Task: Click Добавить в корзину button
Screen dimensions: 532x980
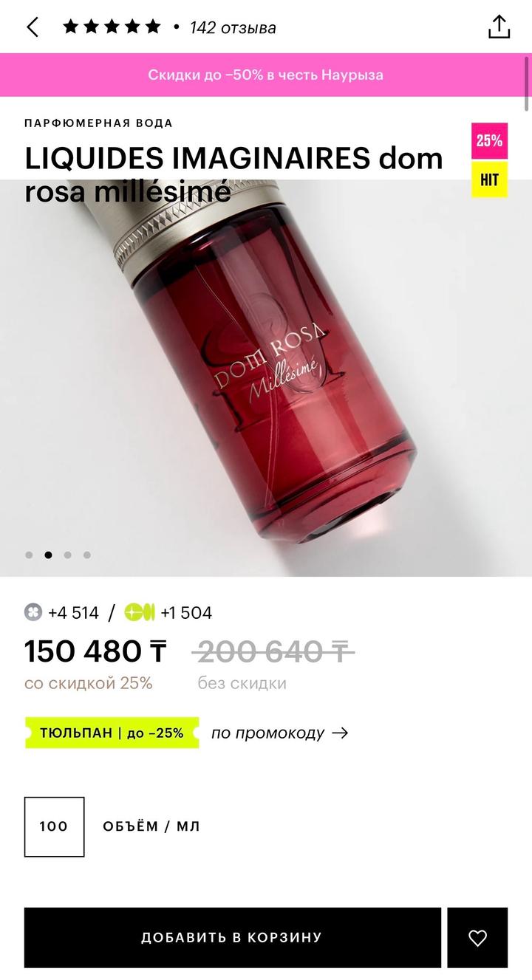Action: tap(232, 938)
